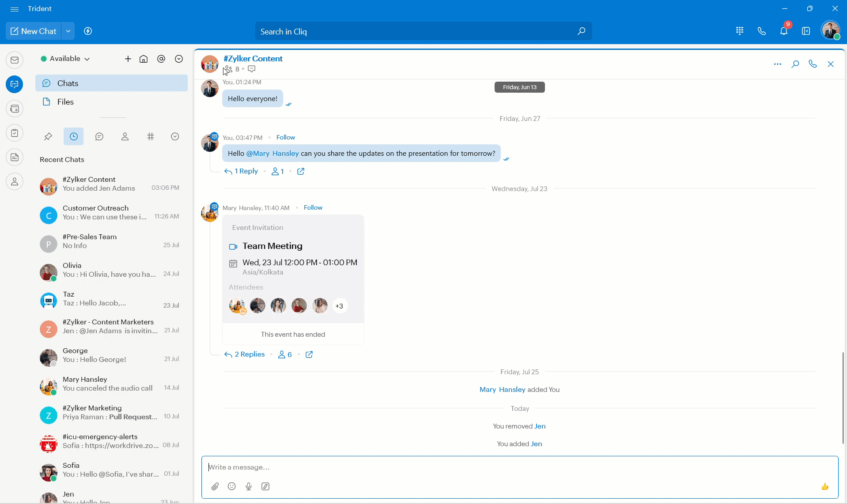Open the contacts icon in left rail
Image resolution: width=847 pixels, height=504 pixels.
coord(15,181)
